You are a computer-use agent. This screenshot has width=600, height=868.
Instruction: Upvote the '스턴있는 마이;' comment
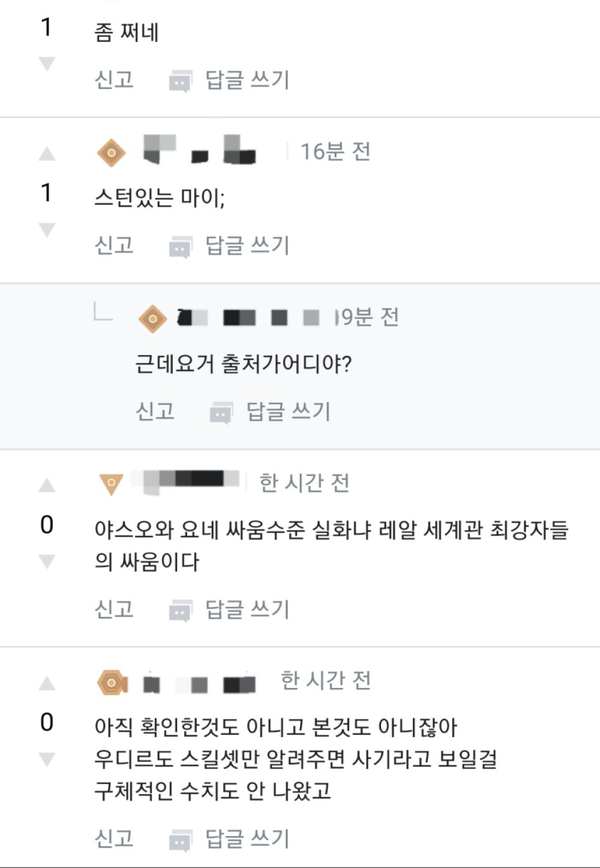click(47, 154)
